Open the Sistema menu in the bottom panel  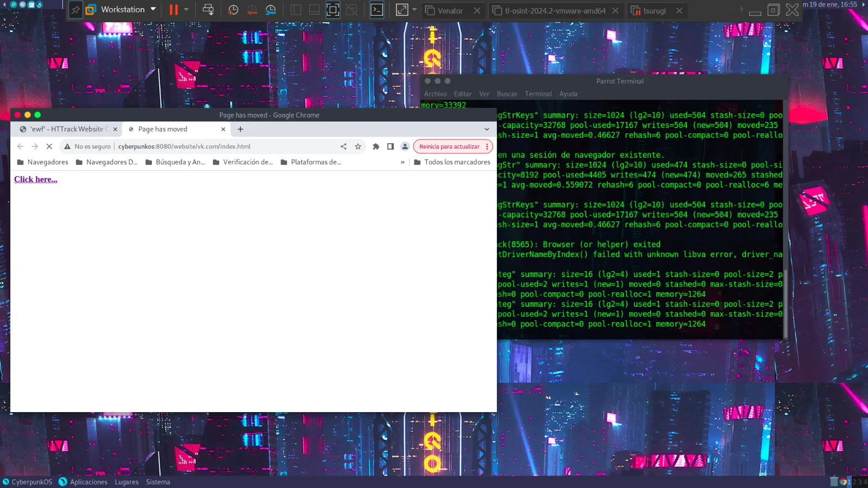pos(158,482)
